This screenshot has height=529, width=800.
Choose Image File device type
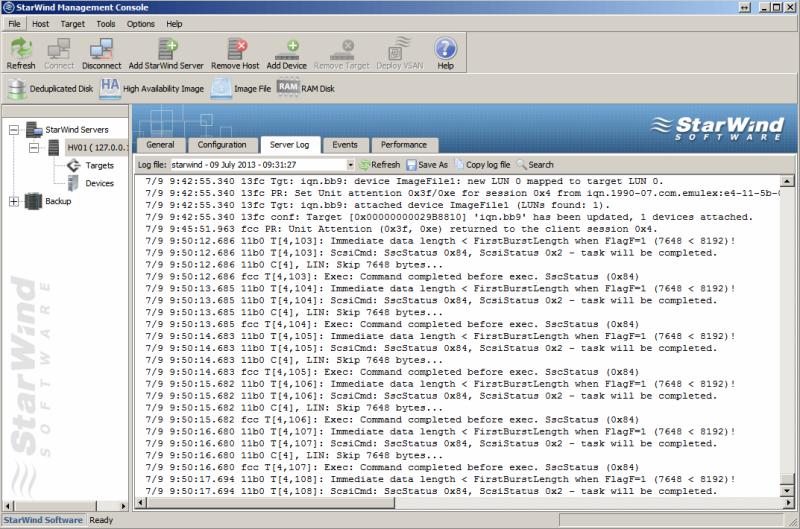241,89
